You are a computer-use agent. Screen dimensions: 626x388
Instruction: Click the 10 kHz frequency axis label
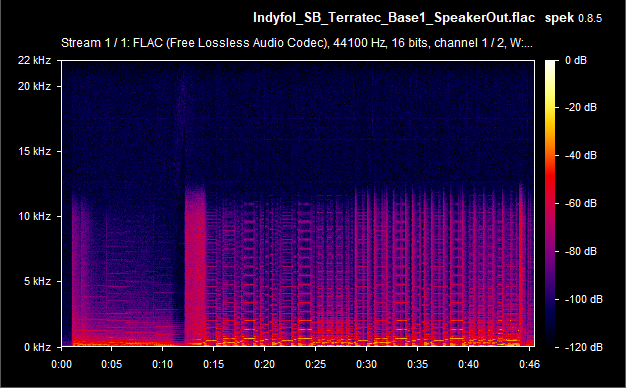tap(34, 216)
